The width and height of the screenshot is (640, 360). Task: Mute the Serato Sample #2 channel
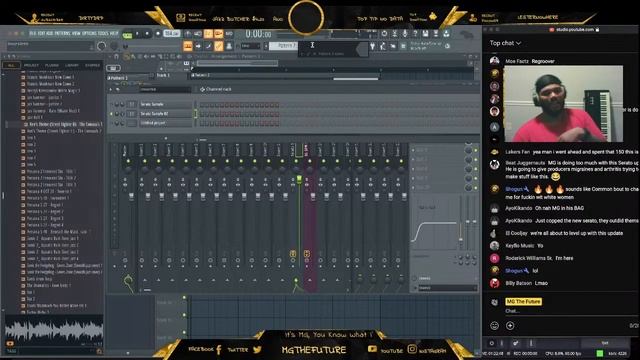point(111,114)
